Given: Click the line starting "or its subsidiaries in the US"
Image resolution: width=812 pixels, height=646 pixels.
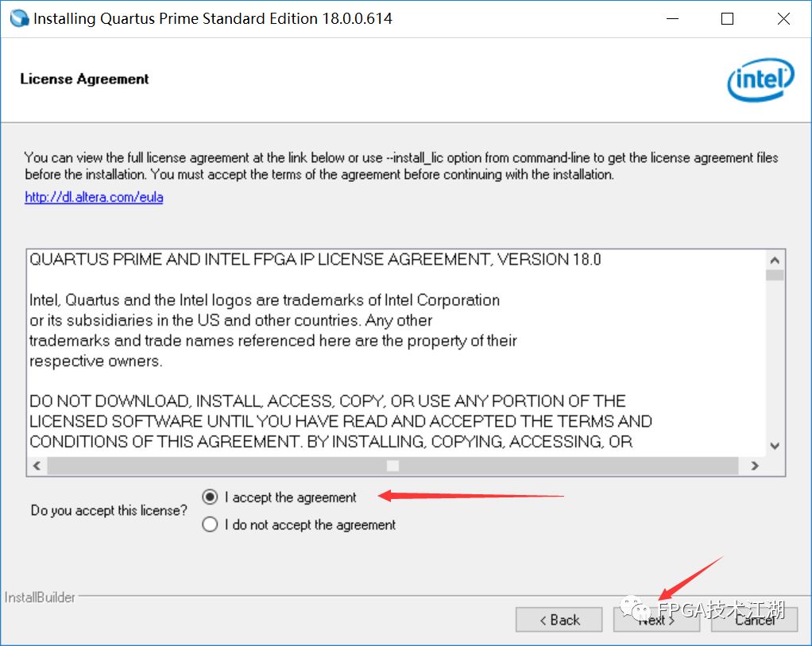Looking at the screenshot, I should tap(231, 320).
